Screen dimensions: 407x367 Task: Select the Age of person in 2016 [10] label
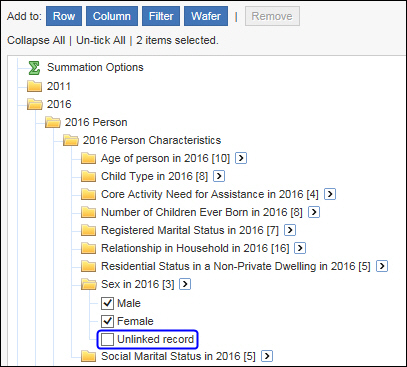tap(166, 158)
